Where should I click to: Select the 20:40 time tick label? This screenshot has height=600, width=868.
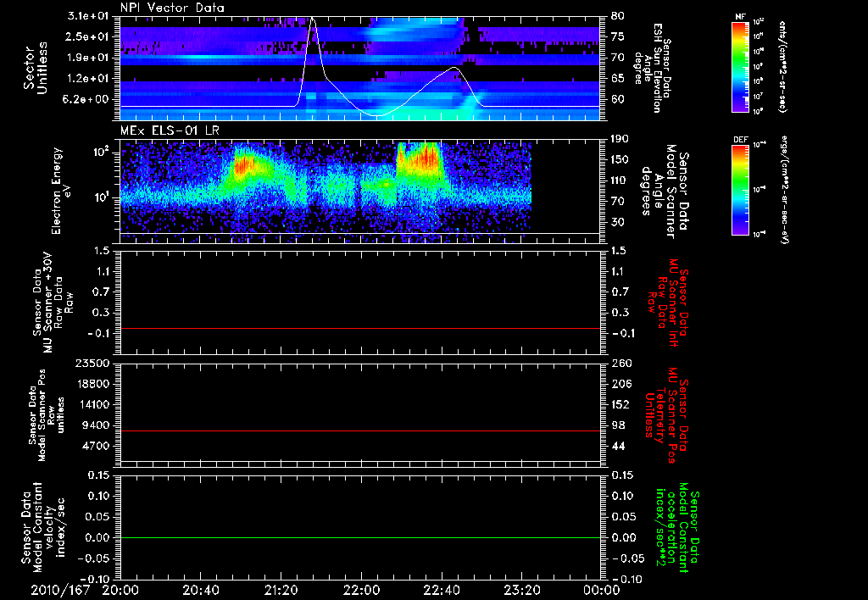200,590
